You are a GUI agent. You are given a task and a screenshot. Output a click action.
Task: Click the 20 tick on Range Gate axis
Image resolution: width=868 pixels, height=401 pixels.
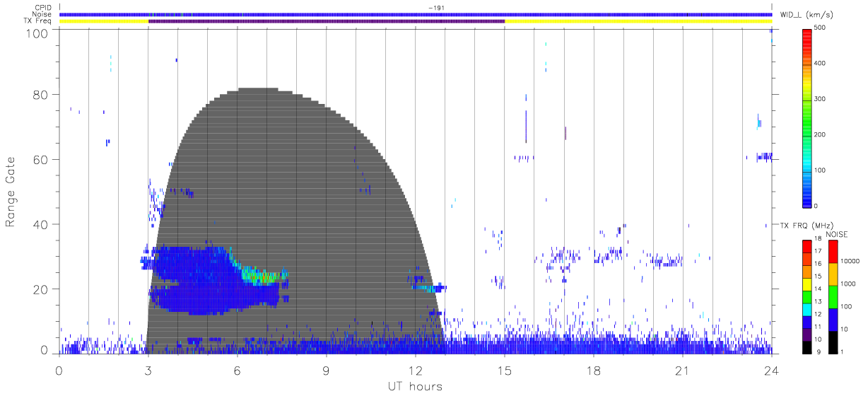pyautogui.click(x=42, y=289)
